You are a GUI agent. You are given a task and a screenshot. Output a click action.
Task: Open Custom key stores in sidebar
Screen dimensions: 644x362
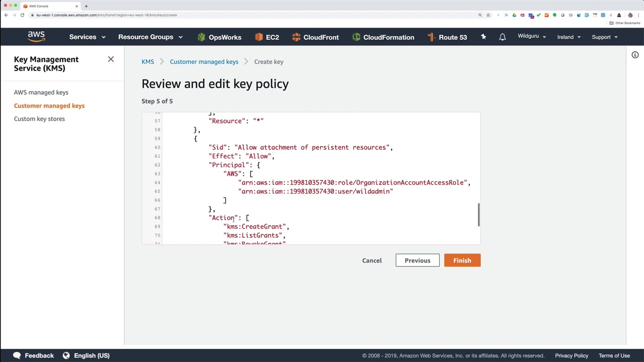tap(39, 119)
